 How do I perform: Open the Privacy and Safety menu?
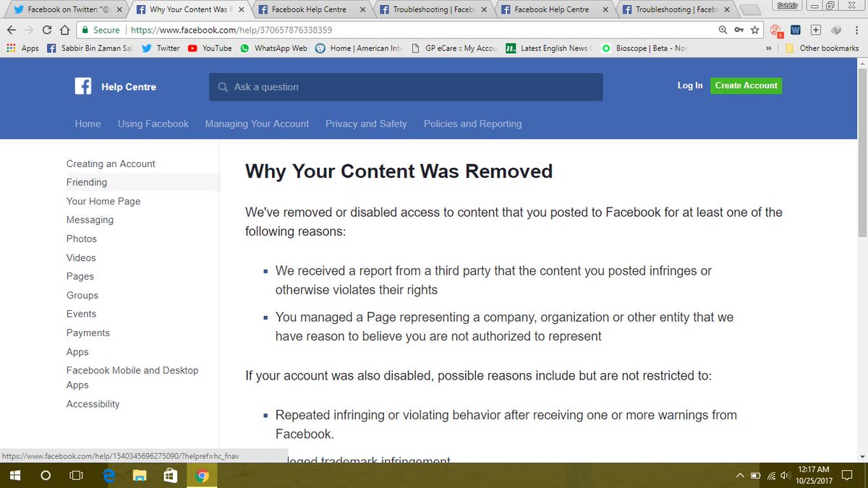(366, 124)
